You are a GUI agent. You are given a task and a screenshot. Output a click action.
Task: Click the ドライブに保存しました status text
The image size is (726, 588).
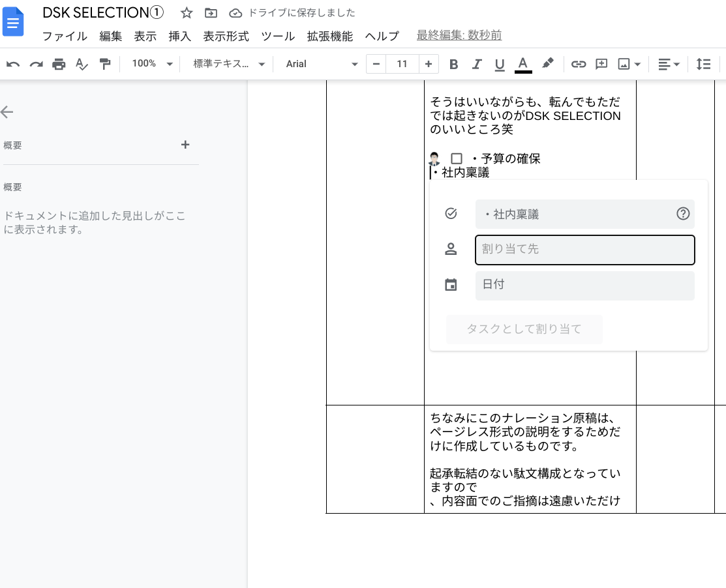[302, 13]
